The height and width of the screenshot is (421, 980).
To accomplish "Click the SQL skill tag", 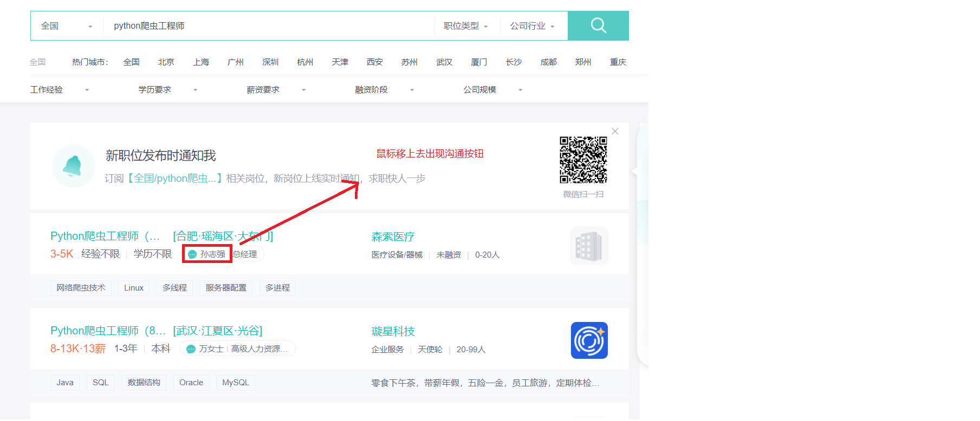I will 101,383.
